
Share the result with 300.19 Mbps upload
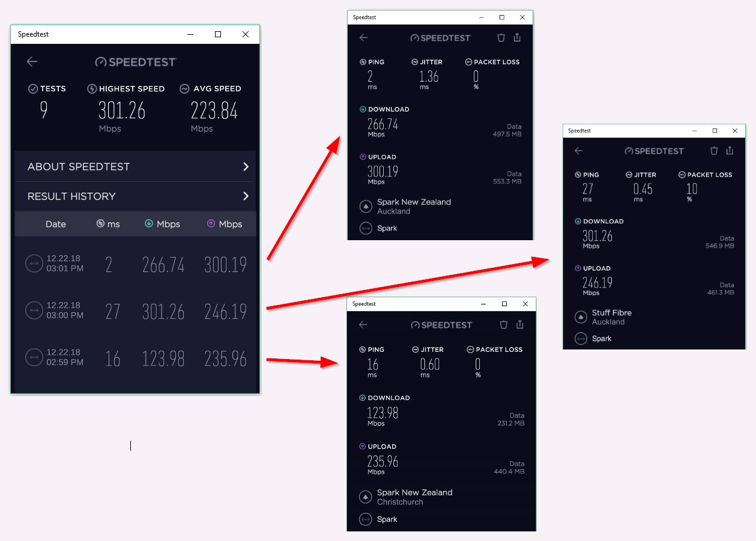[517, 38]
